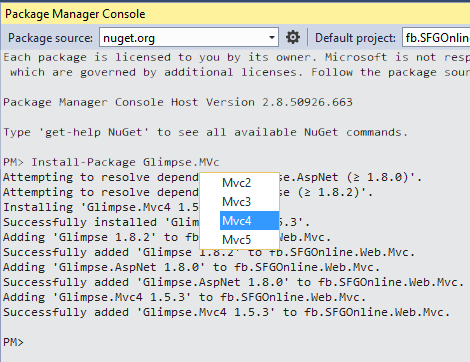Open the Default project combo box
Image resolution: width=470 pixels, height=362 pixels.
pyautogui.click(x=436, y=37)
